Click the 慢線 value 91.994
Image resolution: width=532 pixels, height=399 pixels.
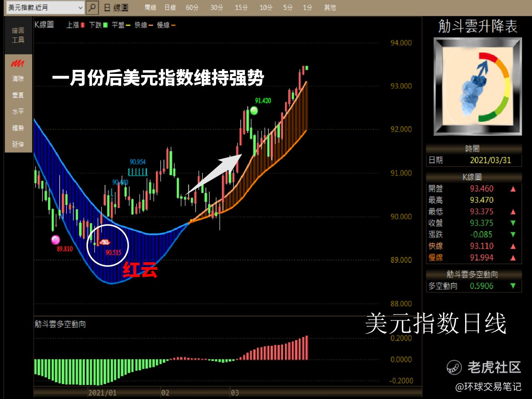(482, 258)
